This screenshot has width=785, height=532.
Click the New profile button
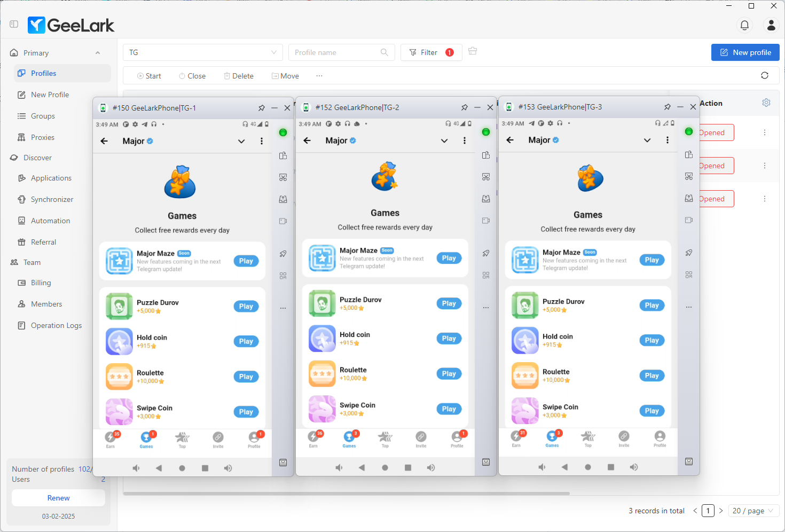[x=745, y=52]
